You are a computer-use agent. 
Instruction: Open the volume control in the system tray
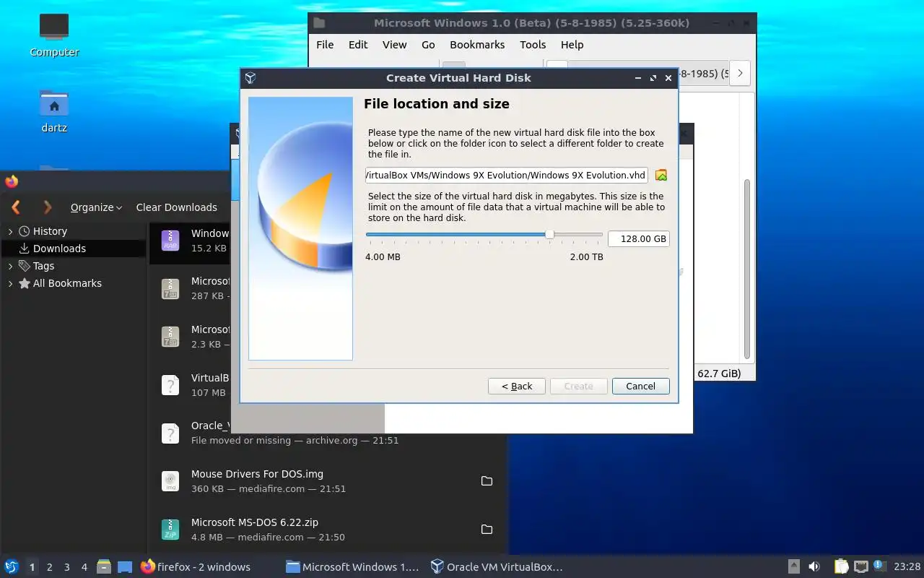[814, 567]
